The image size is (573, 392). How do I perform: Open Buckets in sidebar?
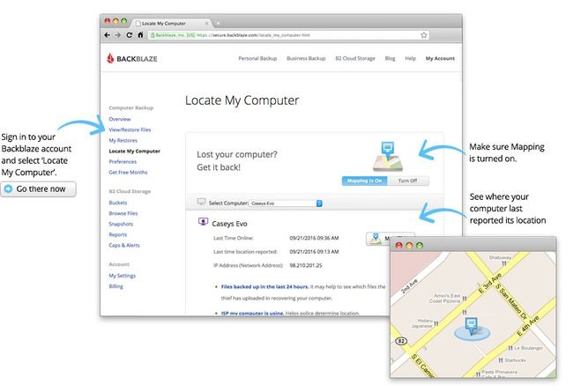[x=118, y=203]
